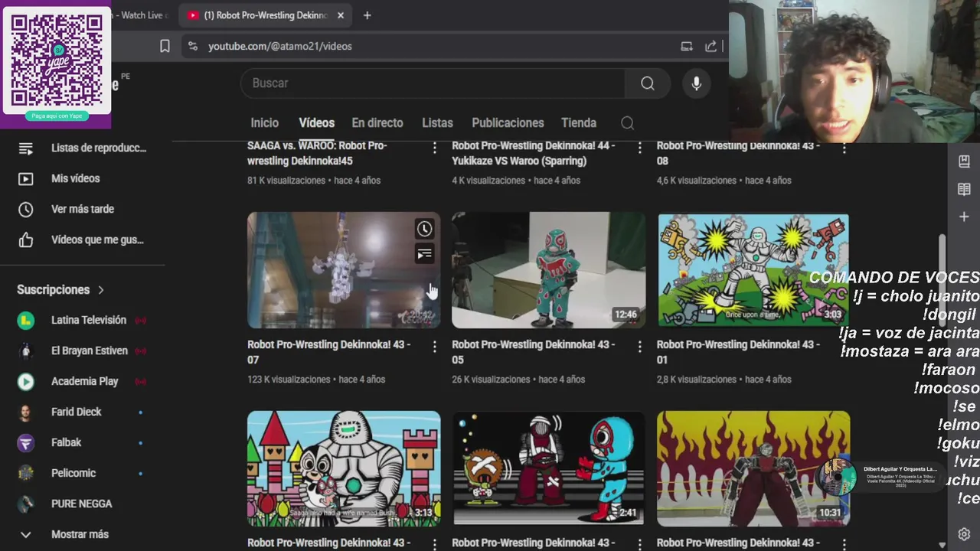
Task: Click Academia Play channel avatar
Action: pyautogui.click(x=25, y=381)
